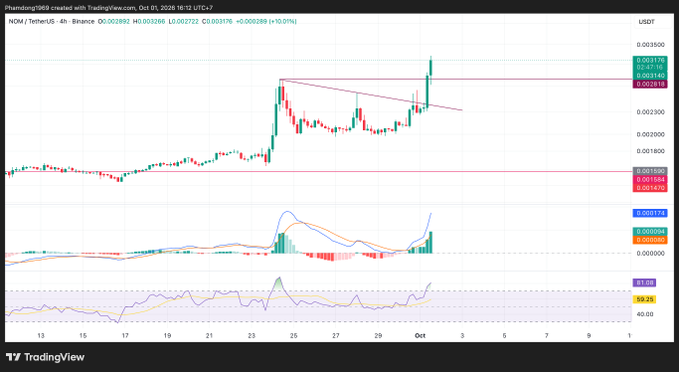Screen dimensions: 679x372
Task: Click the TradingView logo at bottom
Action: pos(45,357)
